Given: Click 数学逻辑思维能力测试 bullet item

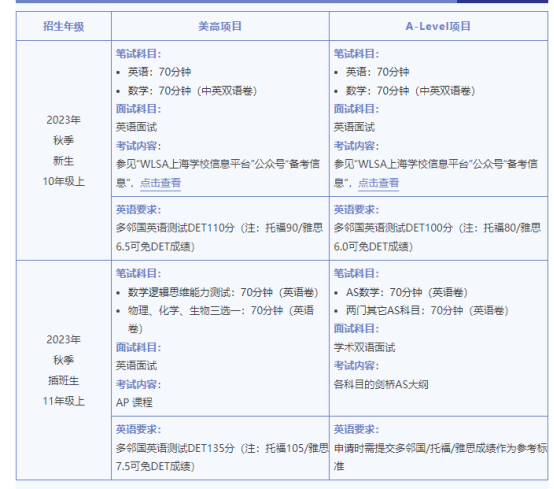Looking at the screenshot, I should [x=223, y=292].
